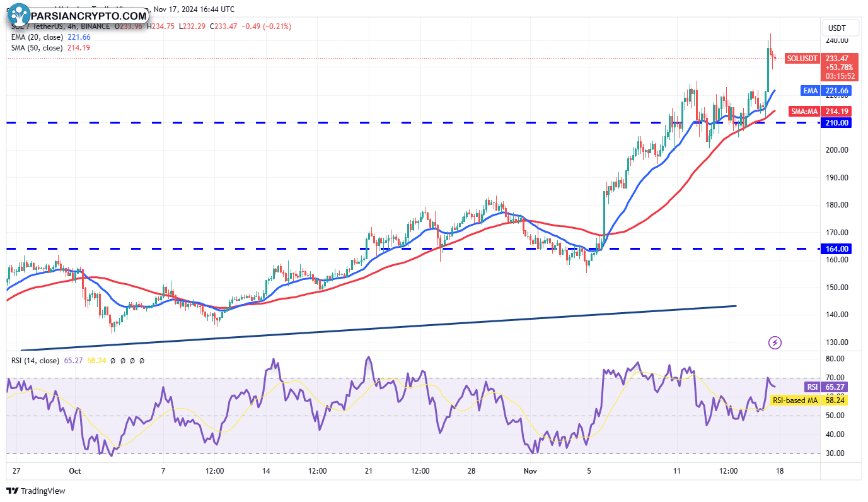The height and width of the screenshot is (502, 868).
Task: Click the high value H234.75 in header
Action: pyautogui.click(x=160, y=26)
